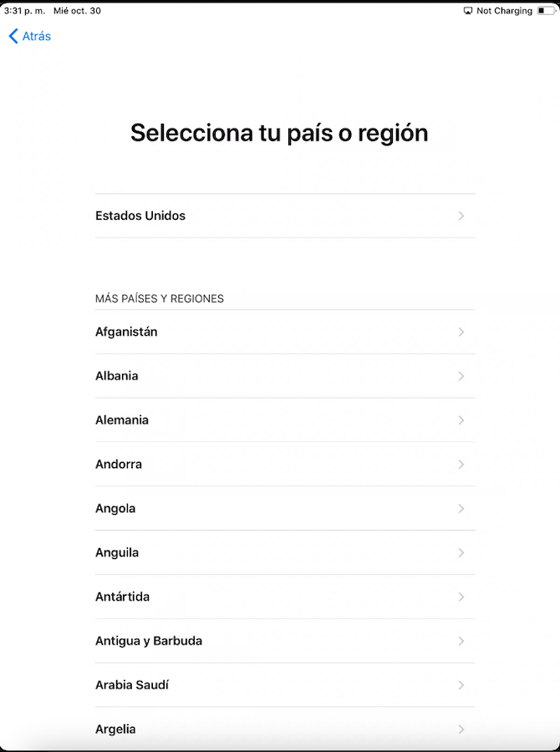Image resolution: width=560 pixels, height=752 pixels.
Task: Click the time display in status bar
Action: tap(24, 11)
